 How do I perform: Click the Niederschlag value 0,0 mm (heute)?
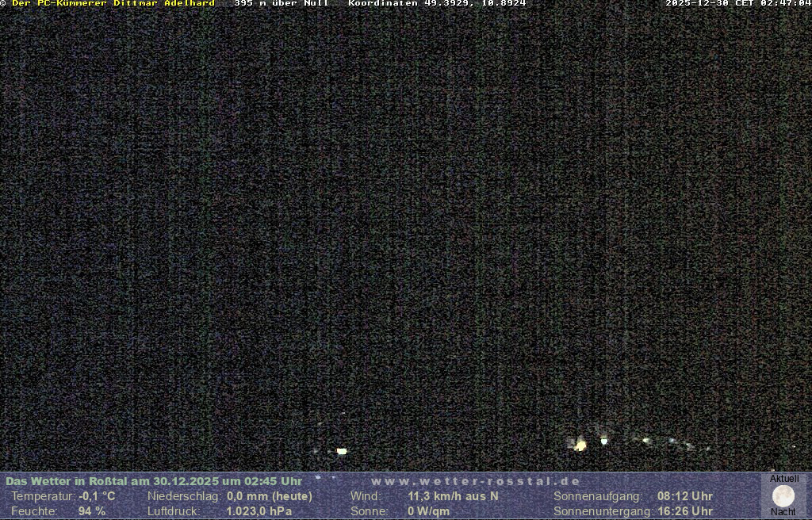tap(269, 496)
